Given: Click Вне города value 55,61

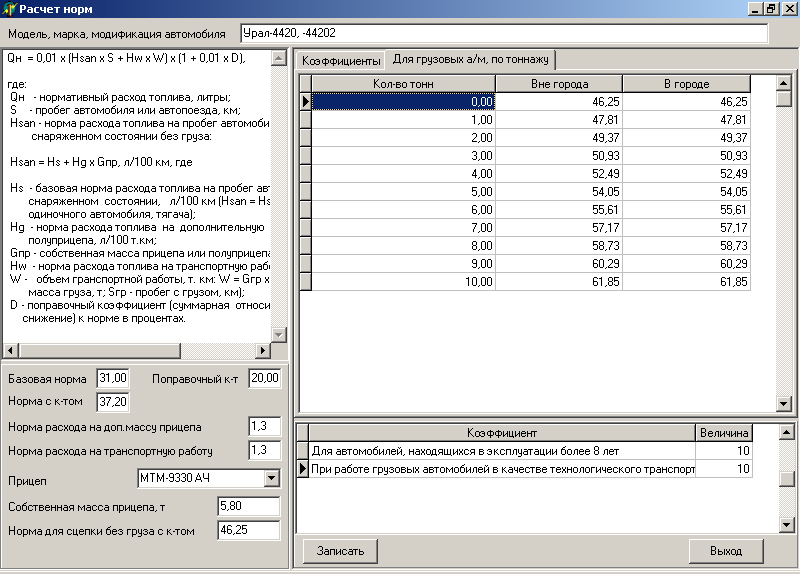Looking at the screenshot, I should coord(559,210).
